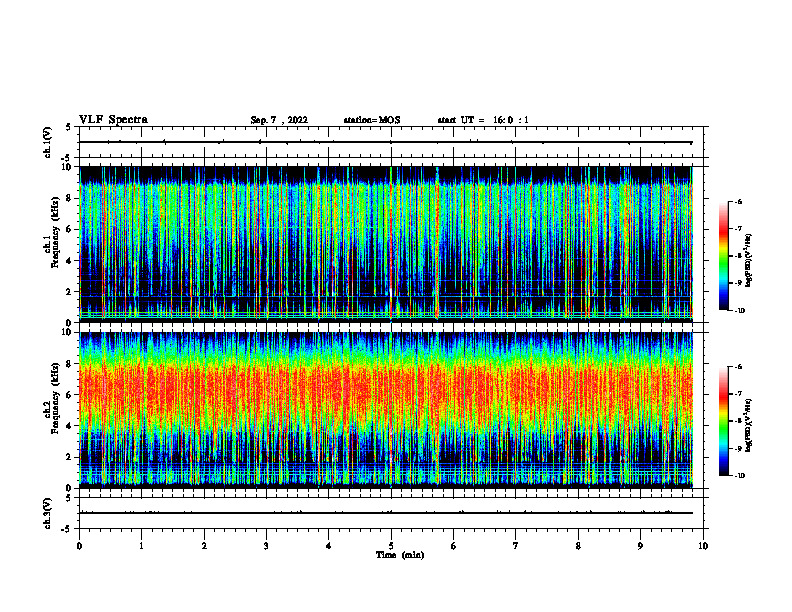Click time axis tick label "1"
The width and height of the screenshot is (792, 612).
point(141,546)
